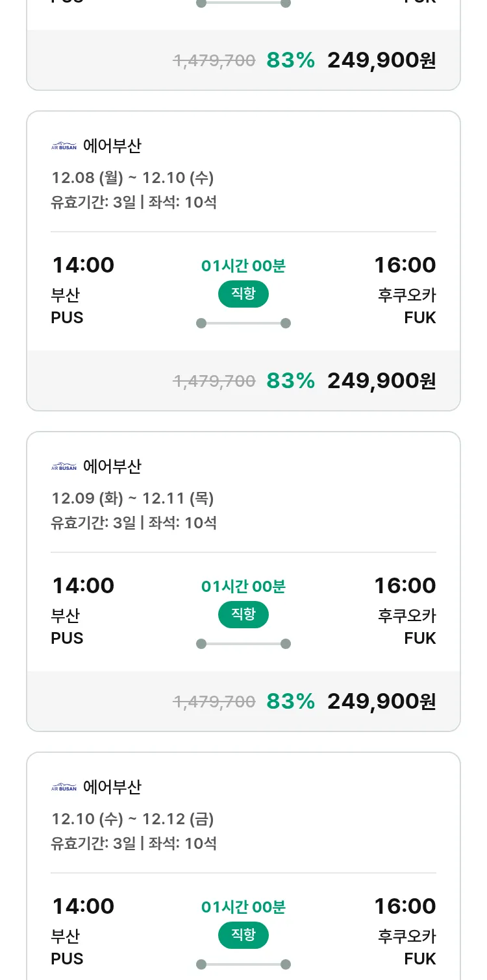Image resolution: width=487 pixels, height=980 pixels.
Task: Open the 12.08 (월) ~ 12.10 (수) date range
Action: 132,178
